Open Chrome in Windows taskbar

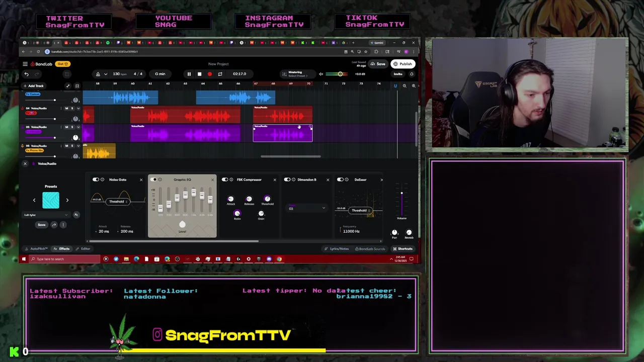click(x=279, y=259)
